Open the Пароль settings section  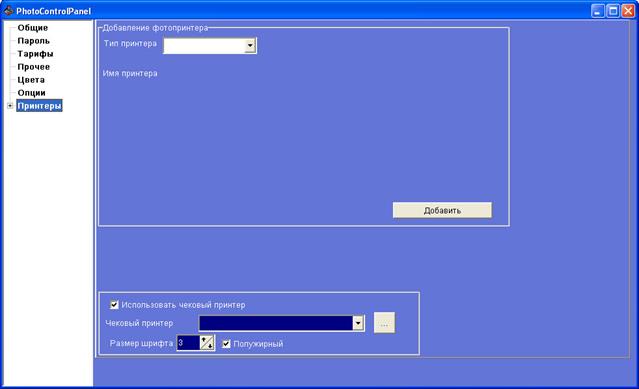click(33, 41)
